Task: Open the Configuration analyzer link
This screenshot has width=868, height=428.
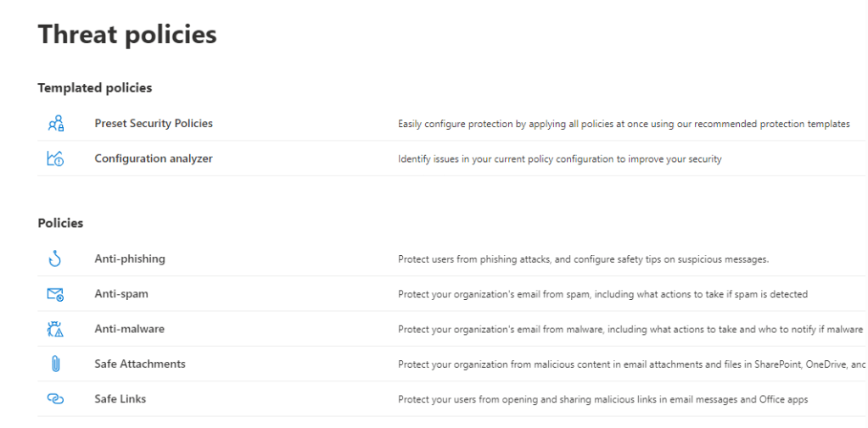Action: click(154, 158)
